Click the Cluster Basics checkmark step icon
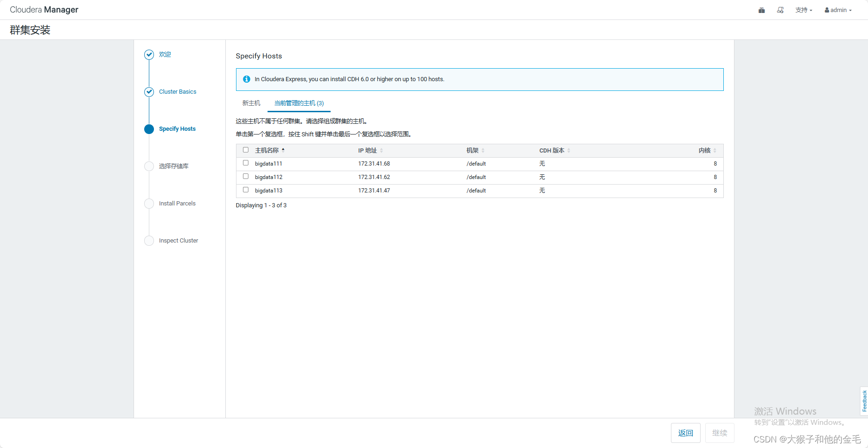 pos(149,92)
